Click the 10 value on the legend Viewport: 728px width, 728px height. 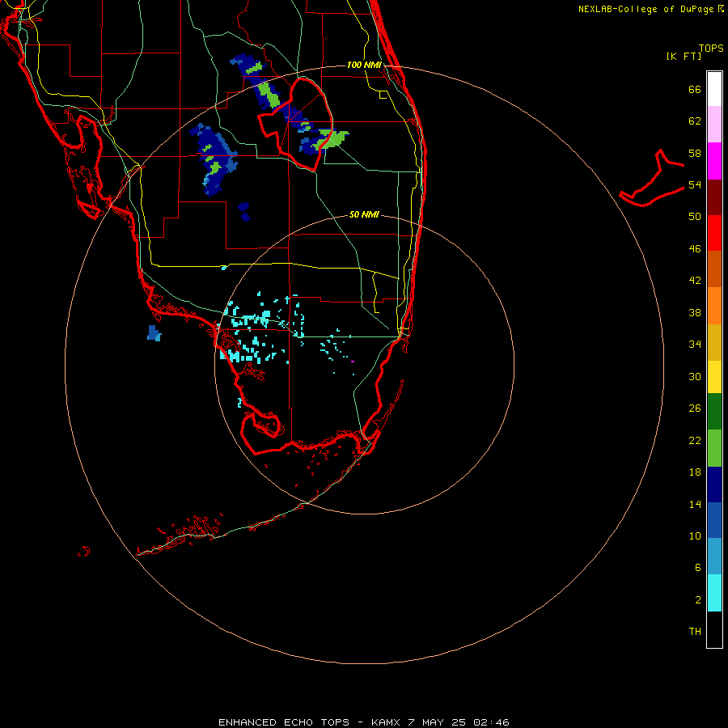695,535
